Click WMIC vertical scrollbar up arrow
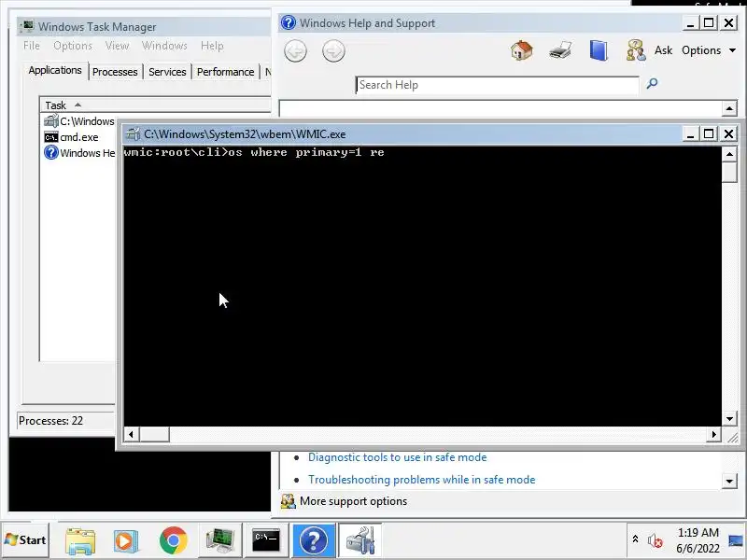The height and width of the screenshot is (560, 747). [729, 154]
